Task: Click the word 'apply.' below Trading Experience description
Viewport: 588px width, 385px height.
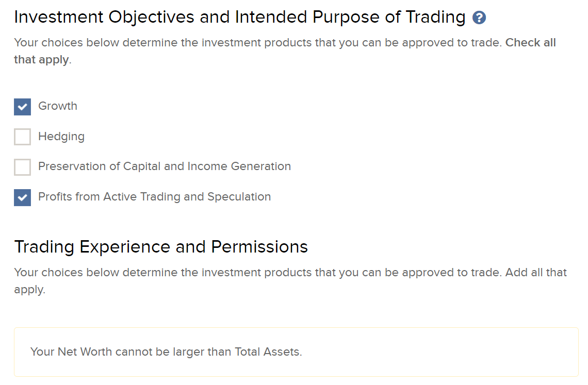Action: pos(29,290)
